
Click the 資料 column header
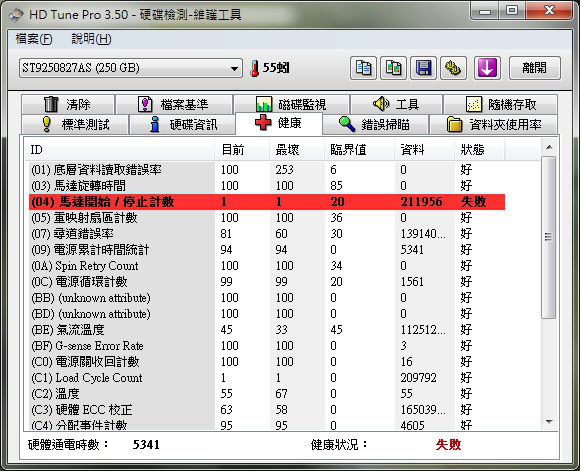coord(424,150)
